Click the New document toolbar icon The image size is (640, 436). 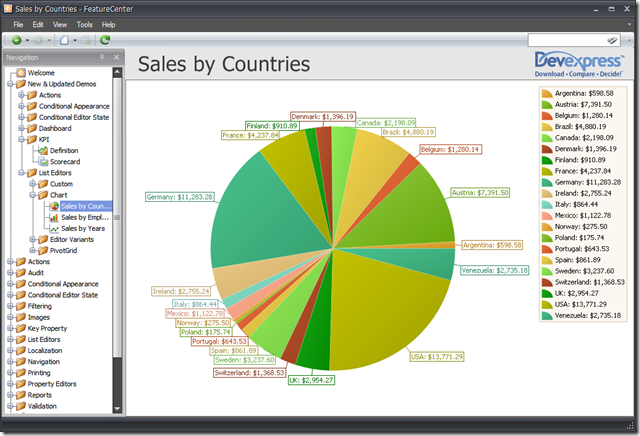point(64,40)
